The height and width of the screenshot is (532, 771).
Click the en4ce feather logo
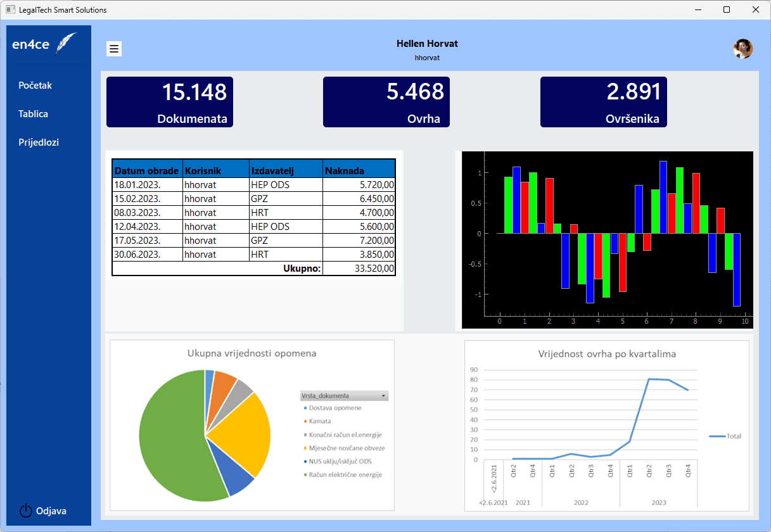point(66,44)
